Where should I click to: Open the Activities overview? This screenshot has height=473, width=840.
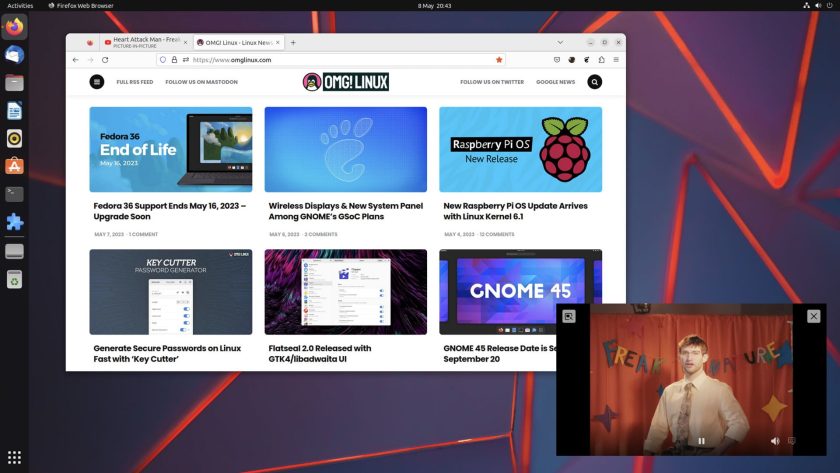tap(20, 5)
